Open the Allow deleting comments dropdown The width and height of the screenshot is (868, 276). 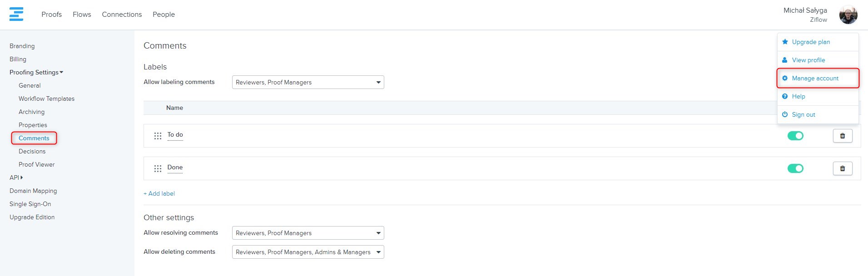point(308,252)
